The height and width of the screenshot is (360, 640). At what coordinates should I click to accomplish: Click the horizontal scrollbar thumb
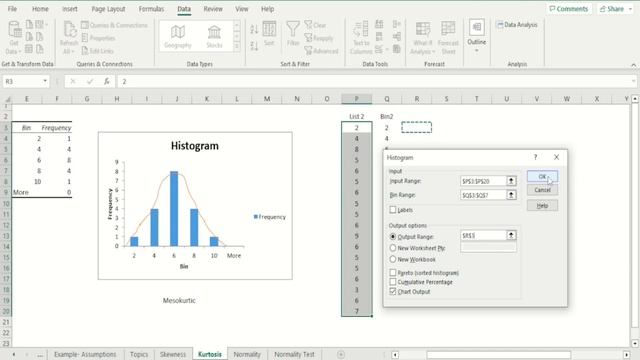pyautogui.click(x=498, y=355)
